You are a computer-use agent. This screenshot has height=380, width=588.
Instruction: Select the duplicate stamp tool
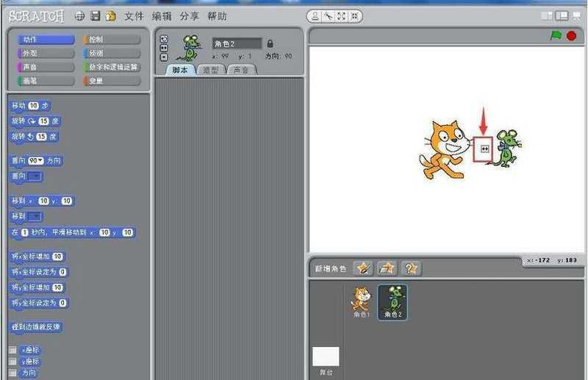pos(315,15)
